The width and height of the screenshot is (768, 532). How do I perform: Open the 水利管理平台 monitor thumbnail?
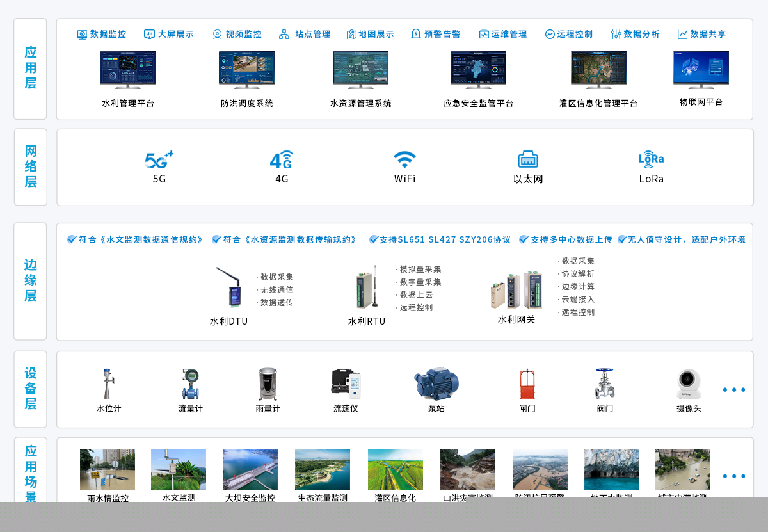(x=127, y=69)
